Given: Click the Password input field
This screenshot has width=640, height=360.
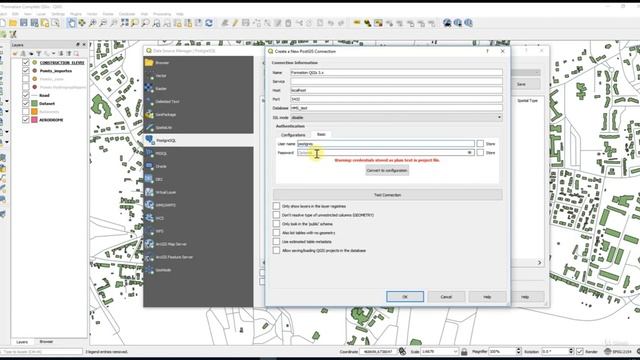Looking at the screenshot, I should tap(386, 153).
